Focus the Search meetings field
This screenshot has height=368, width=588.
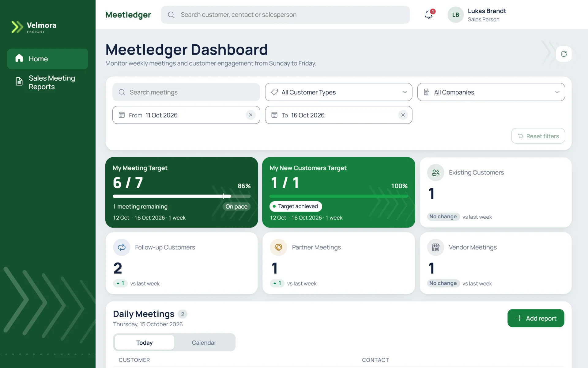186,92
